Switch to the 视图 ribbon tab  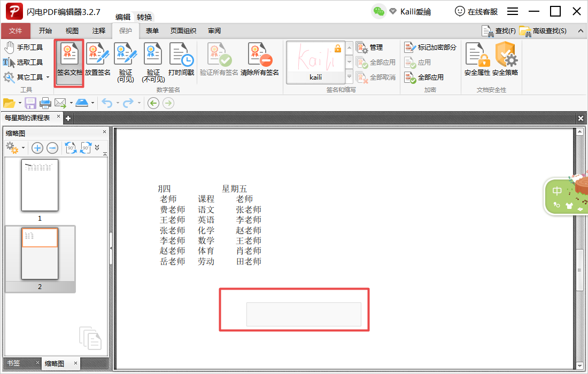coord(72,31)
